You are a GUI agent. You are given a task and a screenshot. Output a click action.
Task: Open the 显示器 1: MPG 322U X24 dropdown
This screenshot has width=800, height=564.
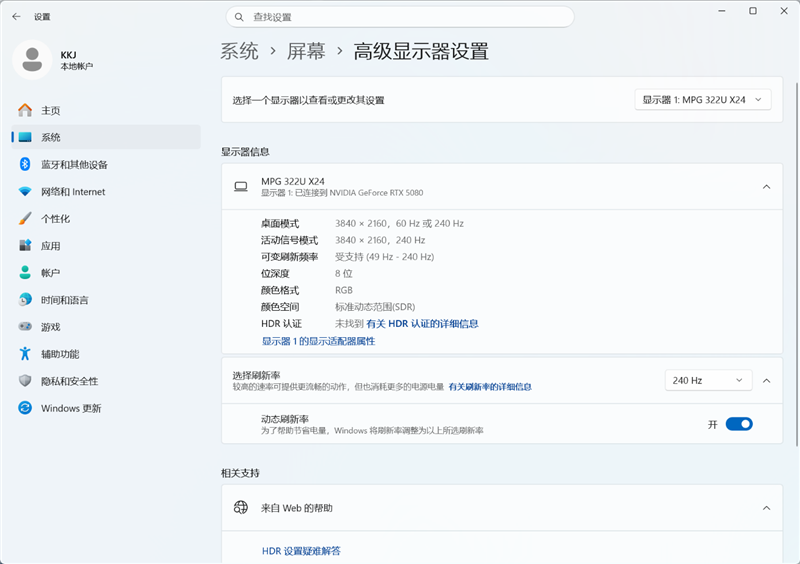tap(703, 100)
